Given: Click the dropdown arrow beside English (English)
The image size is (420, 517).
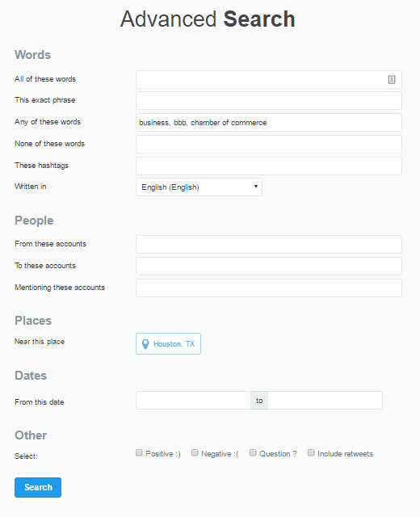Looking at the screenshot, I should pos(256,187).
